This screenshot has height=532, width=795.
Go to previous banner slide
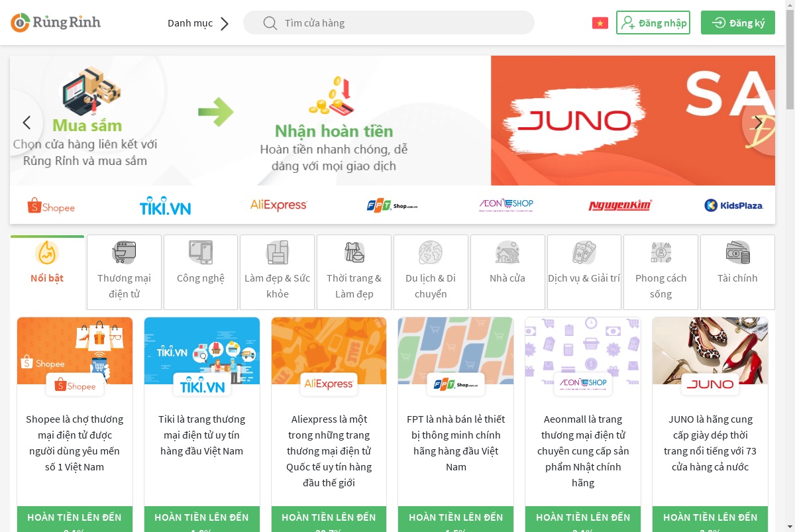[26, 123]
